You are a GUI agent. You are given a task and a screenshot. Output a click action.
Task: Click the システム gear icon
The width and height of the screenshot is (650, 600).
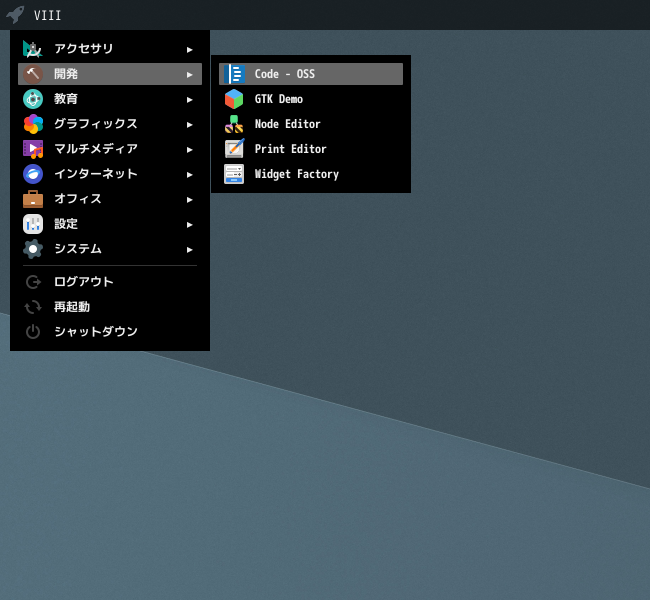click(x=33, y=249)
